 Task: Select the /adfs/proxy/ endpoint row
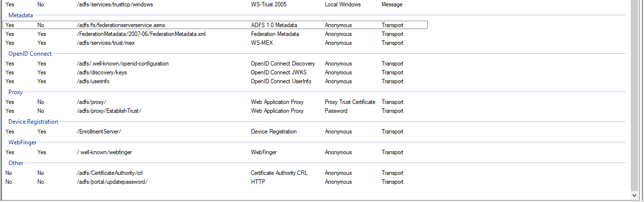coord(92,102)
